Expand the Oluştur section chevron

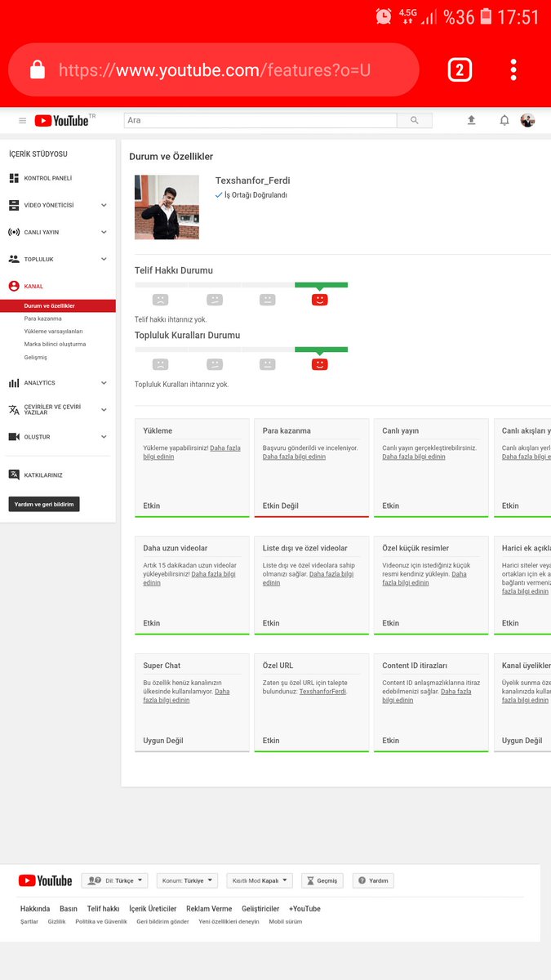(104, 437)
